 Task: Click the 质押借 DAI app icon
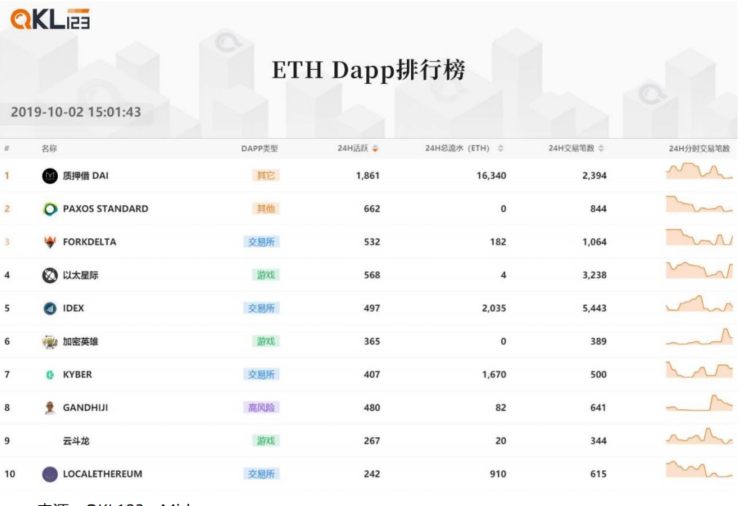pyautogui.click(x=50, y=176)
